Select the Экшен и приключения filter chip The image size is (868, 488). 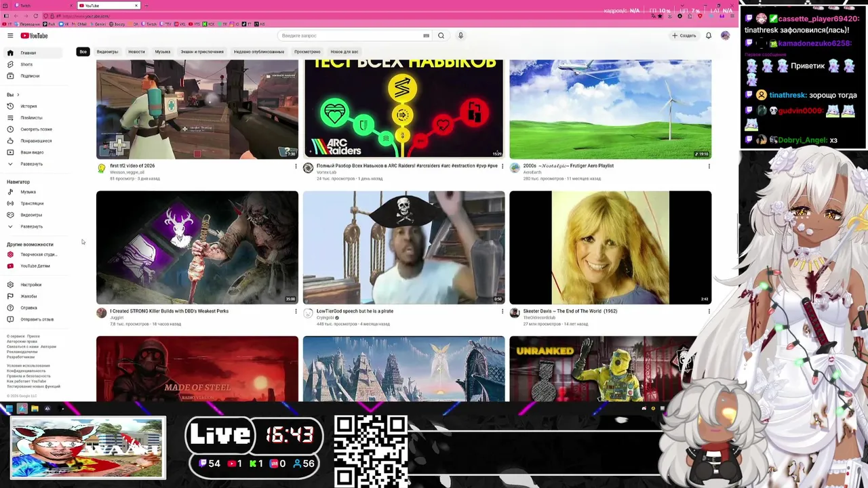[202, 52]
